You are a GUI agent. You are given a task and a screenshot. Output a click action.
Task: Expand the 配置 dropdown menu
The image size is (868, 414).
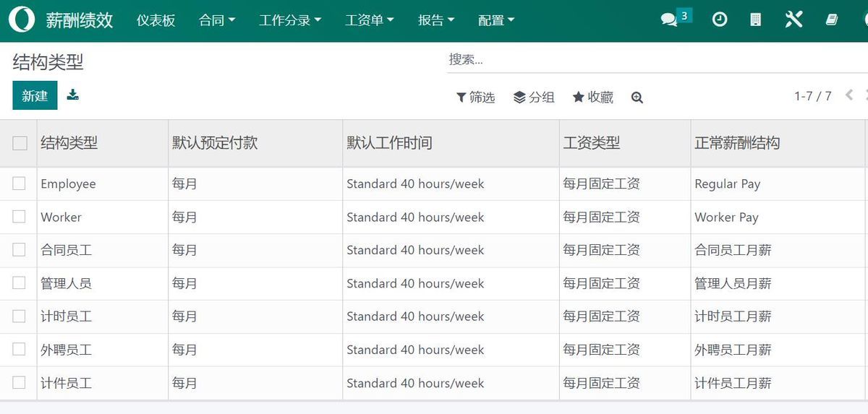pos(496,20)
